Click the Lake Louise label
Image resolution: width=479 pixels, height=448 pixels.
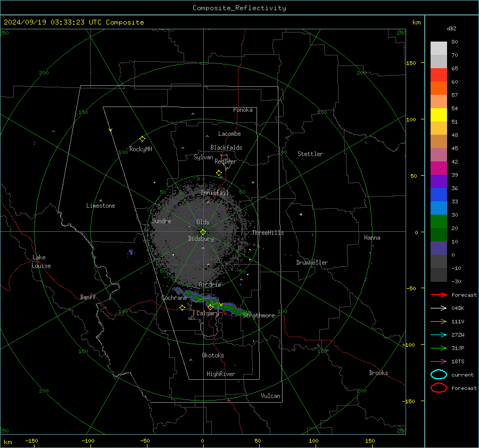coord(41,262)
